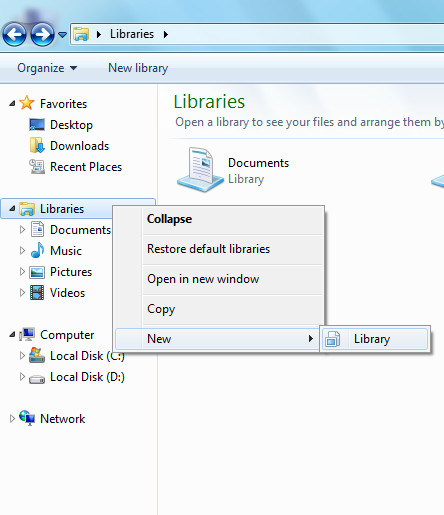Collapse the Computer tree node
Viewport: 444px width, 515px height.
tap(12, 334)
